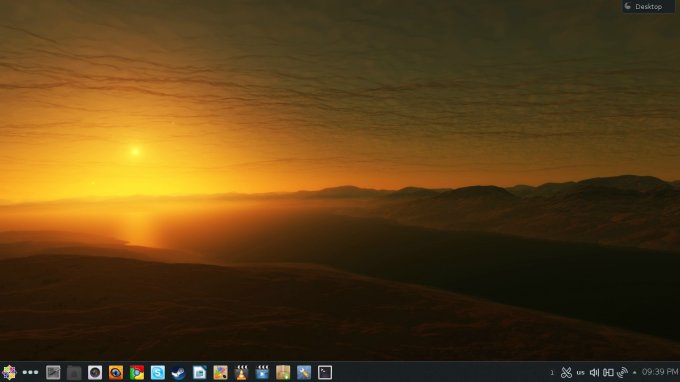Launch the blue clapperboard video player
The width and height of the screenshot is (680, 382).
pyautogui.click(x=262, y=372)
